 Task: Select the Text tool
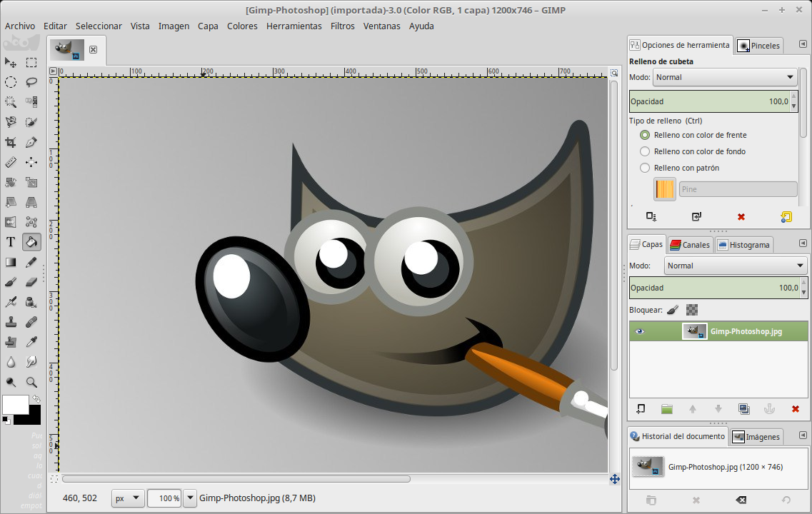11,242
